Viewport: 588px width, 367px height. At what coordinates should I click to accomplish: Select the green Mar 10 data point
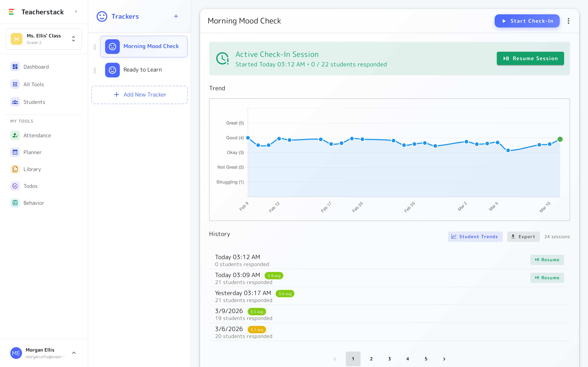[x=560, y=139]
